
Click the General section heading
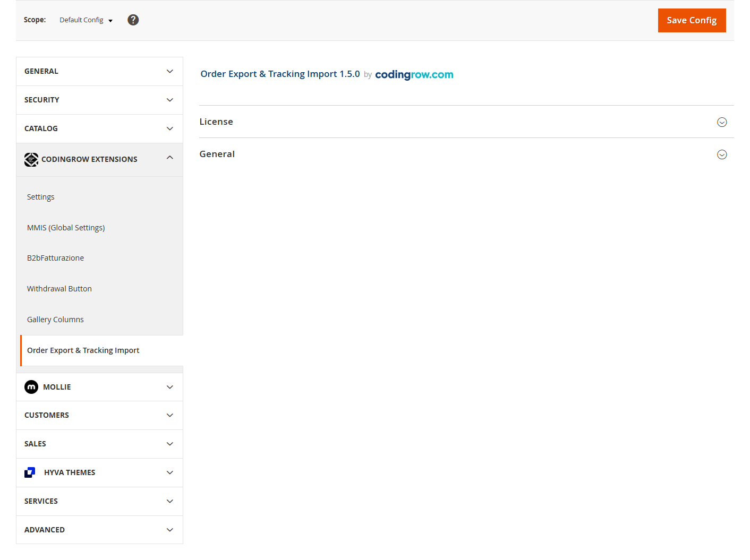(217, 154)
